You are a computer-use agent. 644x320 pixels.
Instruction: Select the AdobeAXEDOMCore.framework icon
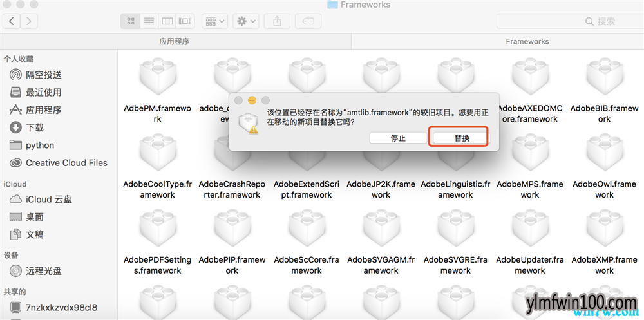[530, 77]
